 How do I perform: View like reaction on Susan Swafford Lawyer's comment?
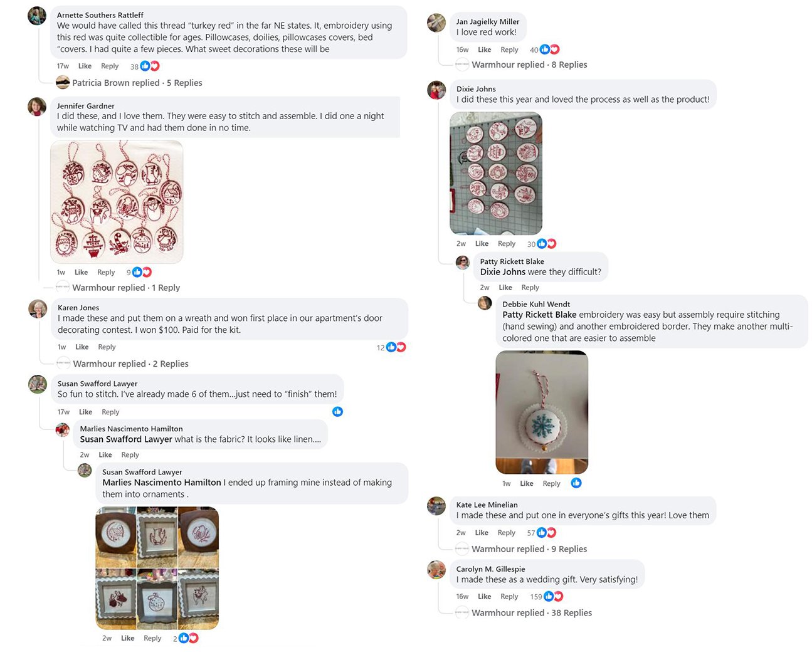point(337,412)
